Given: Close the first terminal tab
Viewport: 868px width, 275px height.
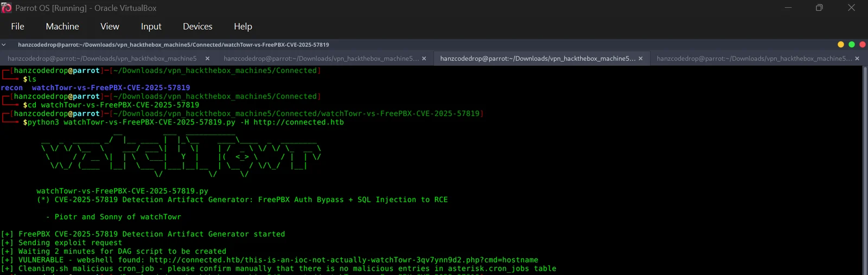Looking at the screenshot, I should click(207, 58).
